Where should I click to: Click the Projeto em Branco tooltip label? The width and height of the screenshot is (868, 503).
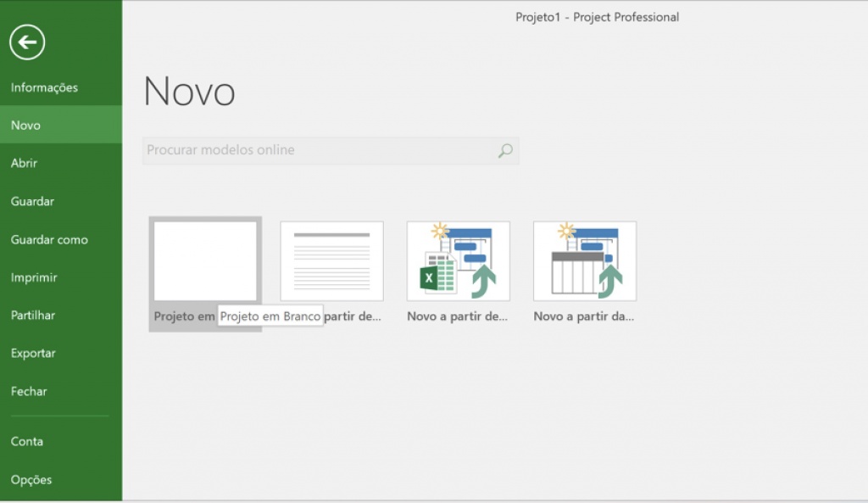[x=270, y=315]
